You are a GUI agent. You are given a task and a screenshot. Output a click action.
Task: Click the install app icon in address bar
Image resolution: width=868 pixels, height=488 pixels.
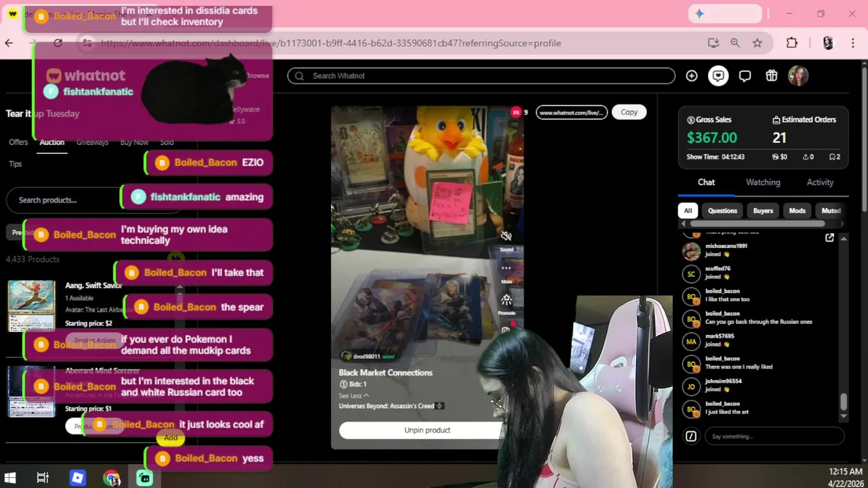point(713,43)
